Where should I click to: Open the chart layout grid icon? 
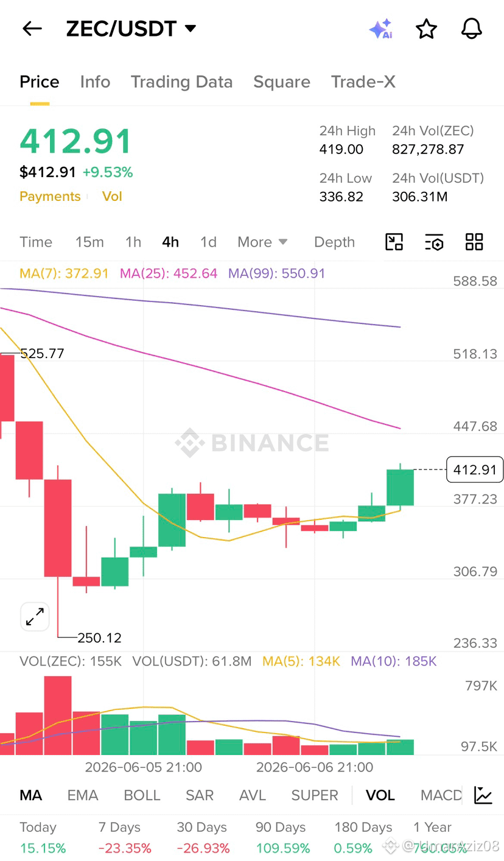coord(474,242)
